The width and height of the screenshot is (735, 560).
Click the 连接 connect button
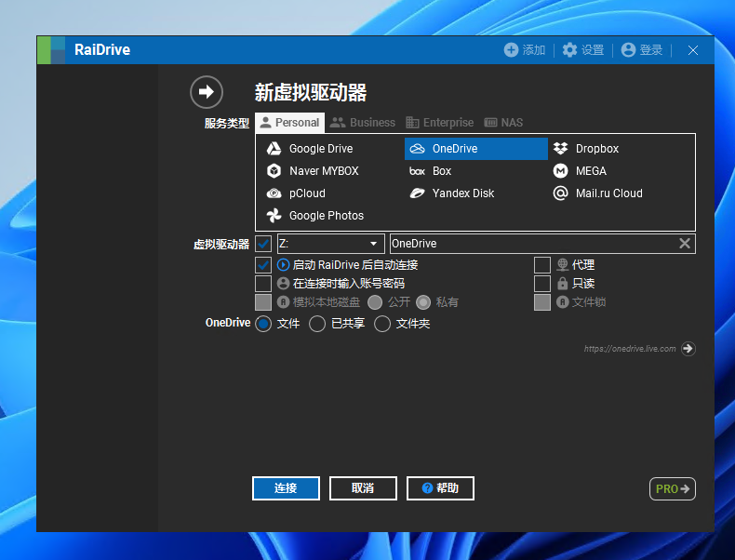tap(286, 488)
